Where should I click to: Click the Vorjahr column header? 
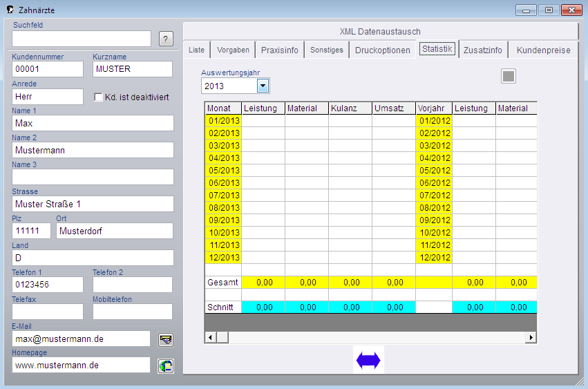click(434, 108)
